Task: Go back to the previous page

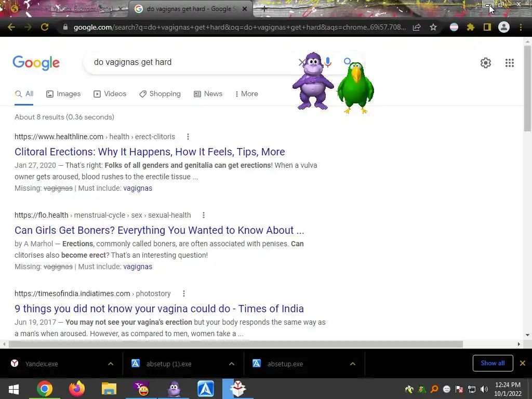Action: [x=11, y=27]
